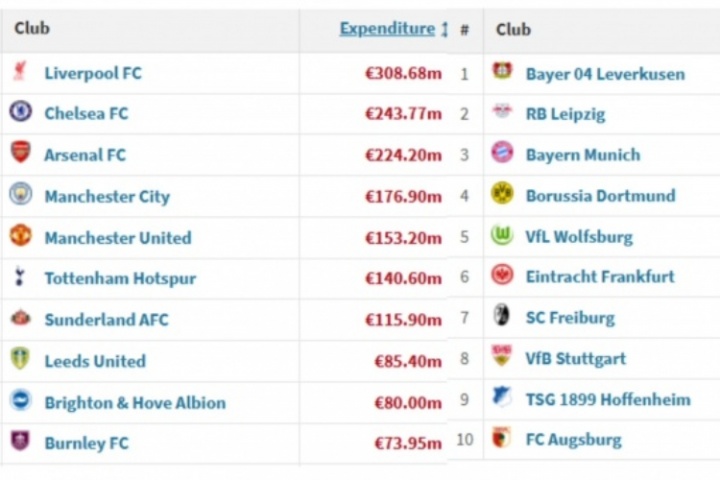The height and width of the screenshot is (480, 720).
Task: Click the Tottenham Hotspur crest icon
Action: click(20, 277)
